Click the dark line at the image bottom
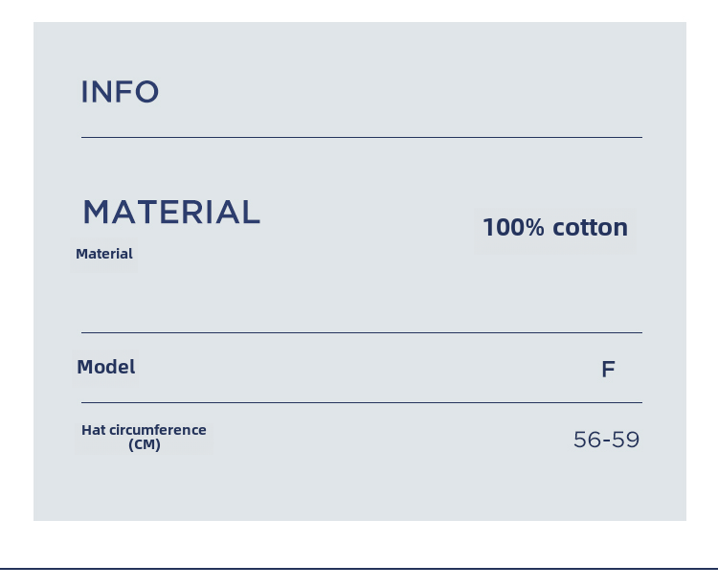Viewport: 718px width, 588px height. tap(359, 568)
